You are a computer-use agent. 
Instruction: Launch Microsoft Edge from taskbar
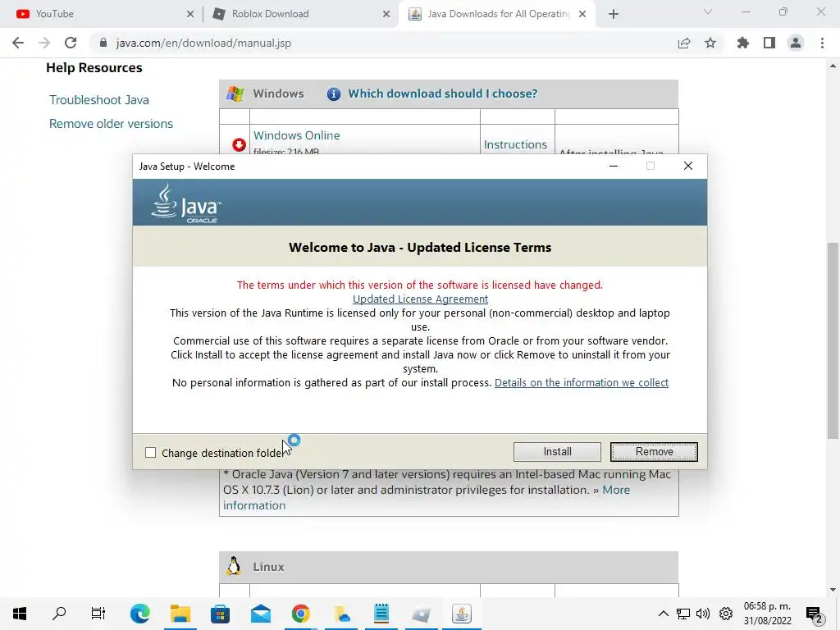[140, 614]
